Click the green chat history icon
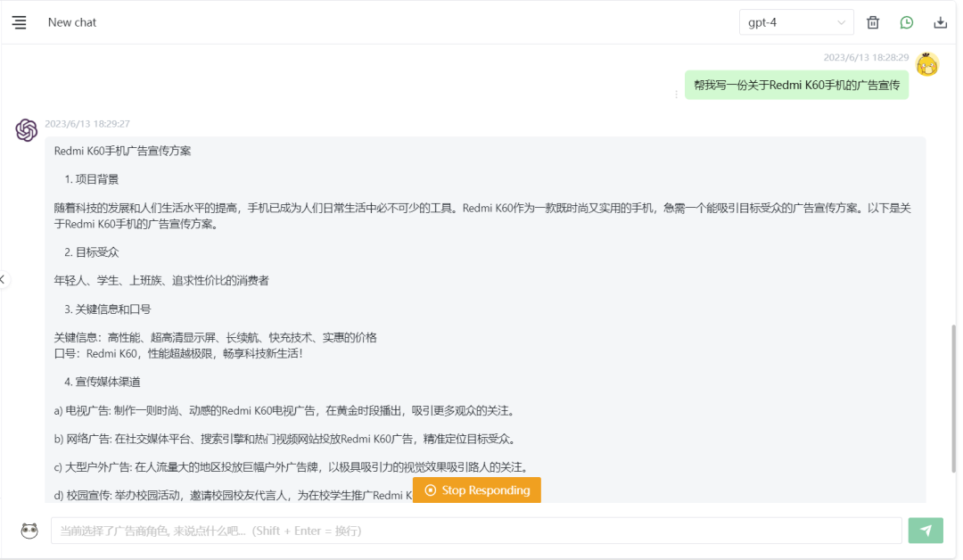This screenshot has width=963, height=560. 907,22
